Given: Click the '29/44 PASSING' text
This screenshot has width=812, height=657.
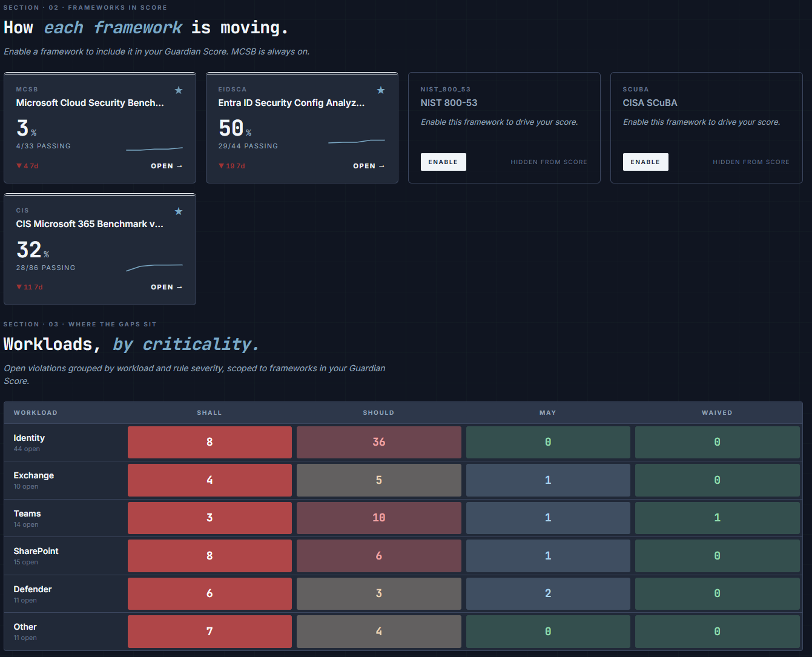Looking at the screenshot, I should 248,146.
